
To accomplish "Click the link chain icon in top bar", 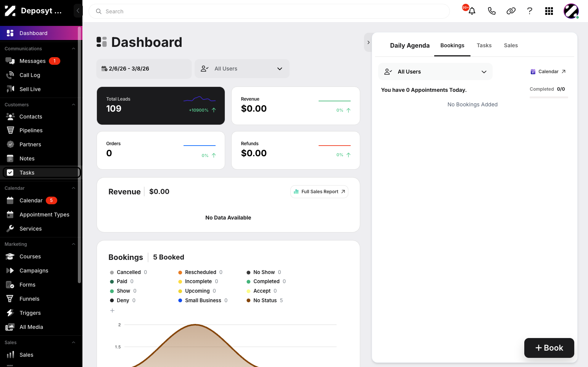I will tap(511, 11).
